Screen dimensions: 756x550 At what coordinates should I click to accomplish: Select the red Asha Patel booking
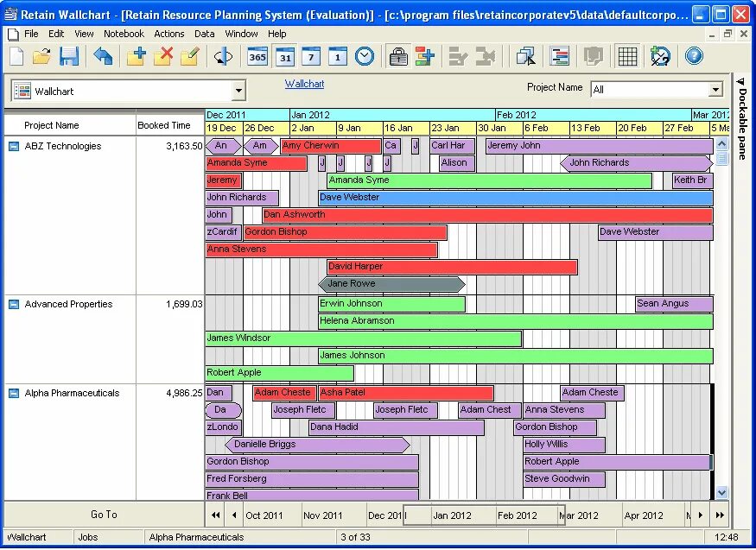(406, 393)
